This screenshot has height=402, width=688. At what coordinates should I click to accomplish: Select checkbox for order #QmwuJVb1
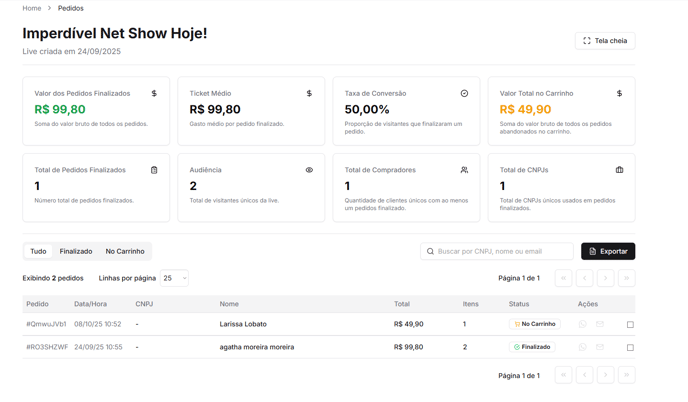coord(630,325)
